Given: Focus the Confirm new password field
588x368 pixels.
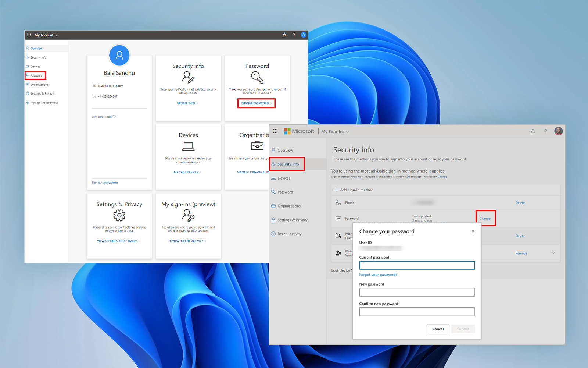Looking at the screenshot, I should pos(417,312).
